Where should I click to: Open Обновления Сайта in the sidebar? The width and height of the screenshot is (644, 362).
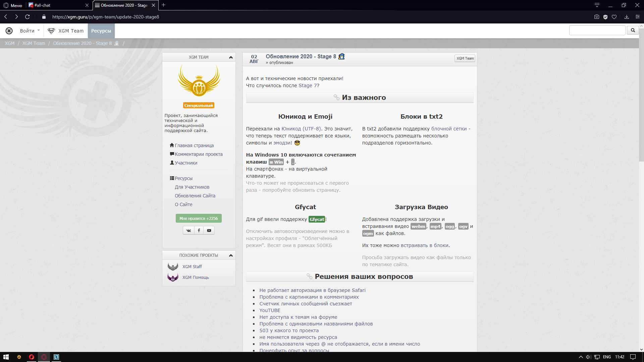click(x=195, y=196)
